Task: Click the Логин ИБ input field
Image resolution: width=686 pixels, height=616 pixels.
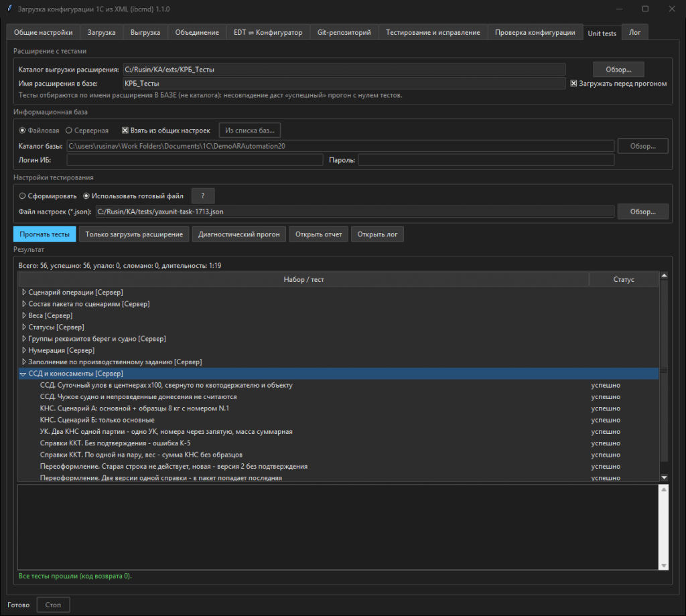Action: click(x=195, y=160)
